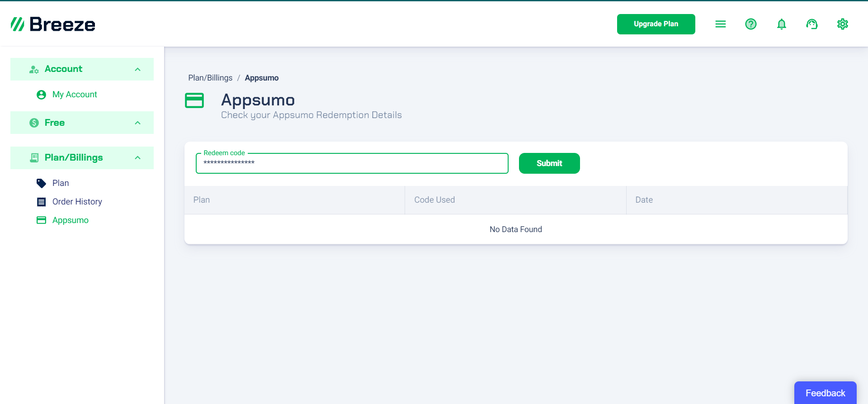This screenshot has width=868, height=404.
Task: Open the settings gear icon
Action: coord(843,24)
